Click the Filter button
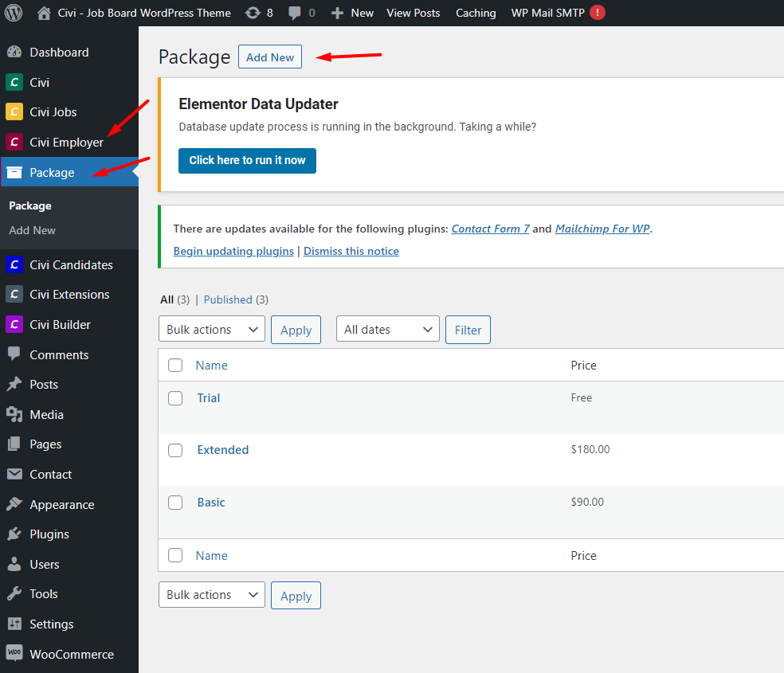Image resolution: width=784 pixels, height=673 pixels. tap(468, 330)
